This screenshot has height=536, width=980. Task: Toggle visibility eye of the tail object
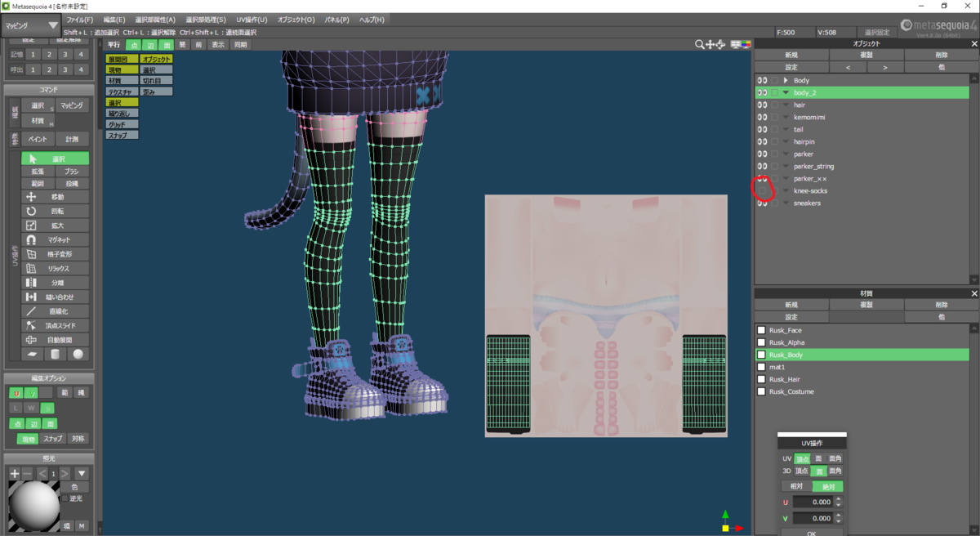(x=762, y=130)
